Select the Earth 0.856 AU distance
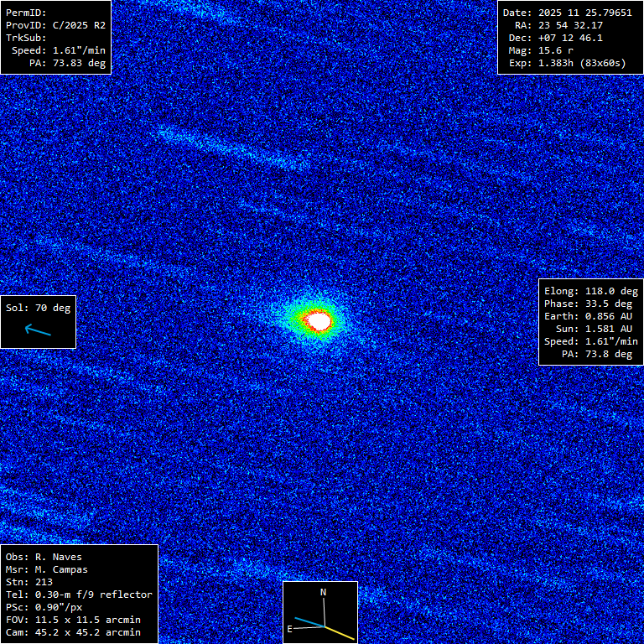The image size is (644, 644). pyautogui.click(x=590, y=316)
